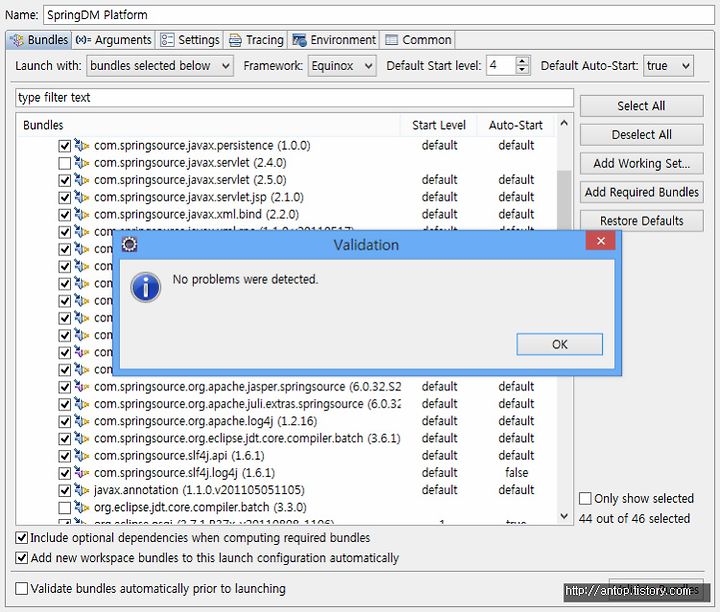The width and height of the screenshot is (720, 612).
Task: Increase Default Start level with up arrow
Action: 522,61
